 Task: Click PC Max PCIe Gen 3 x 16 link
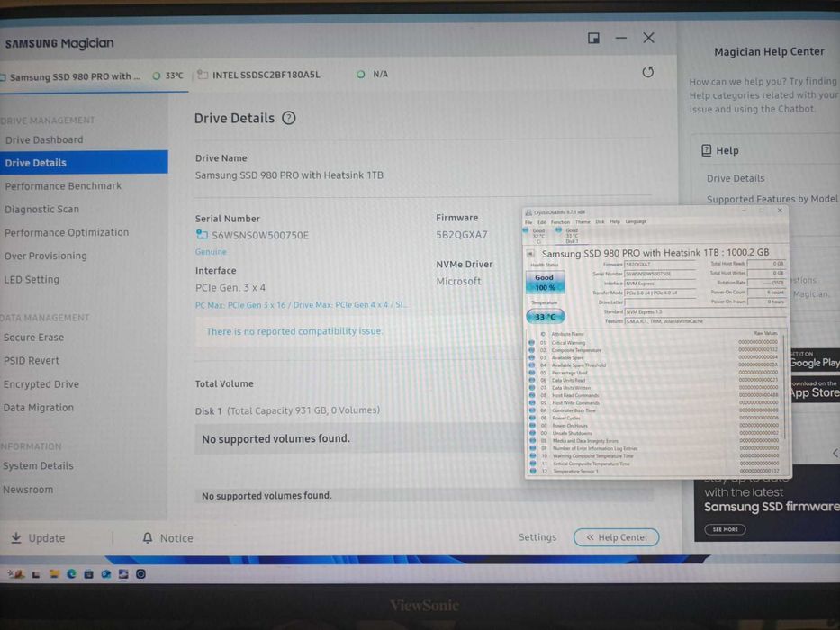point(301,305)
